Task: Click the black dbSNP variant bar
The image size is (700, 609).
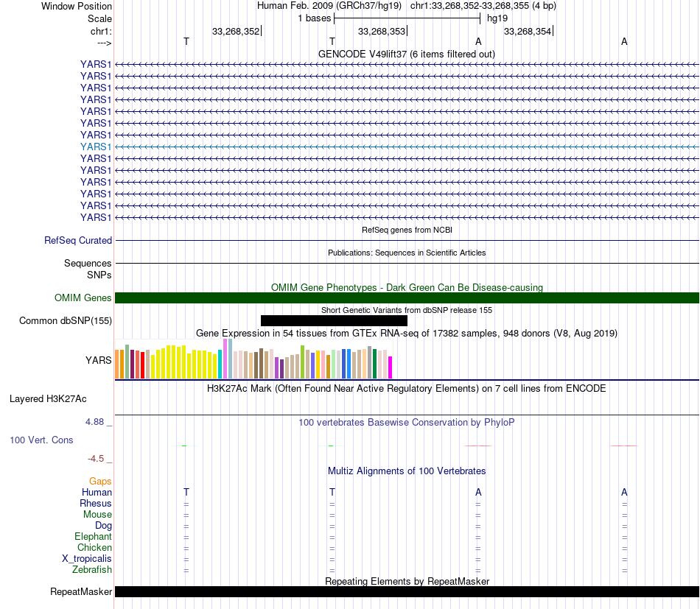Action: click(x=334, y=321)
